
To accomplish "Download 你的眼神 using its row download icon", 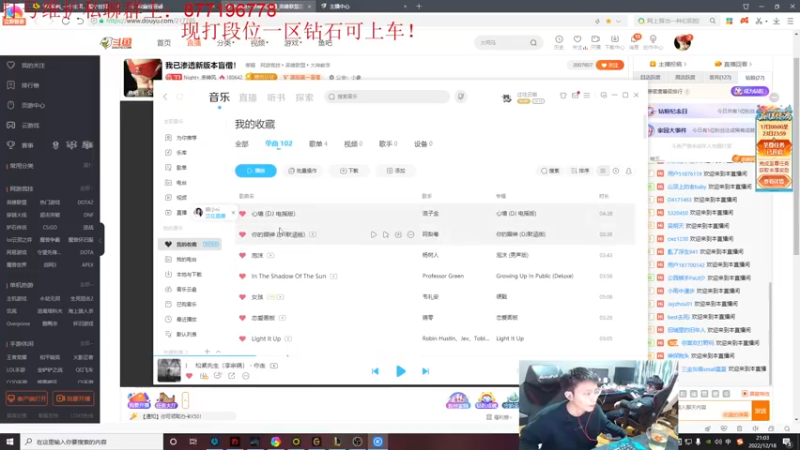I will click(398, 235).
